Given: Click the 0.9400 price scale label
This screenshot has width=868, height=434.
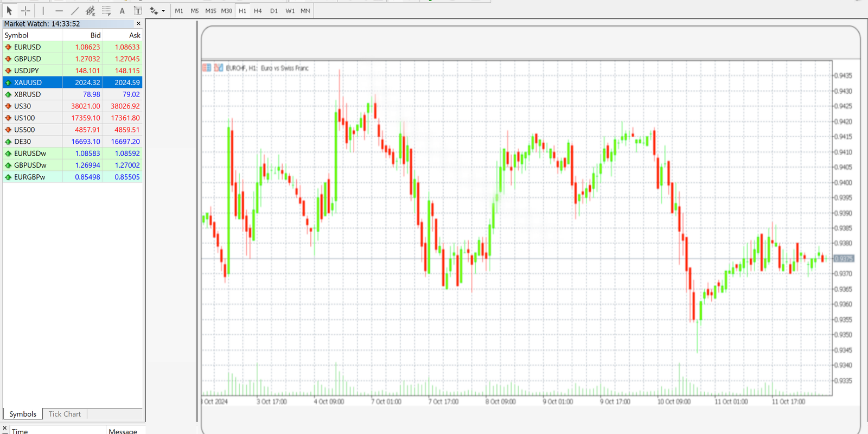Looking at the screenshot, I should coord(843,183).
